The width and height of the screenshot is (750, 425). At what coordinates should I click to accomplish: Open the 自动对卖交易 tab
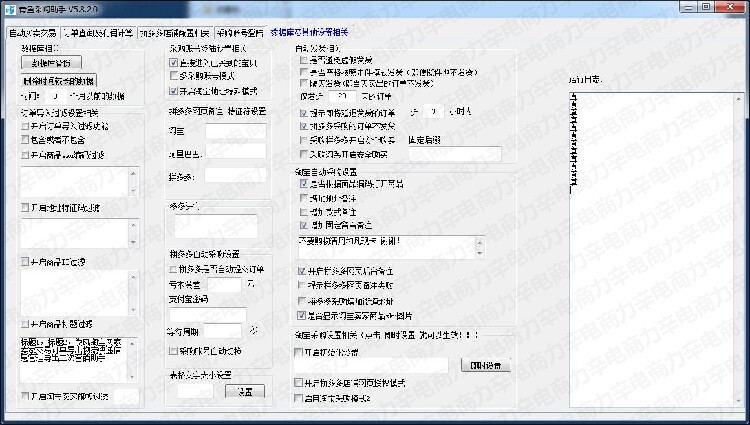tap(32, 32)
